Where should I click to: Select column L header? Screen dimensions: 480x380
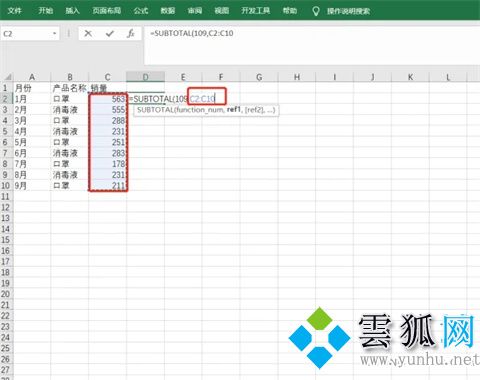(448, 77)
